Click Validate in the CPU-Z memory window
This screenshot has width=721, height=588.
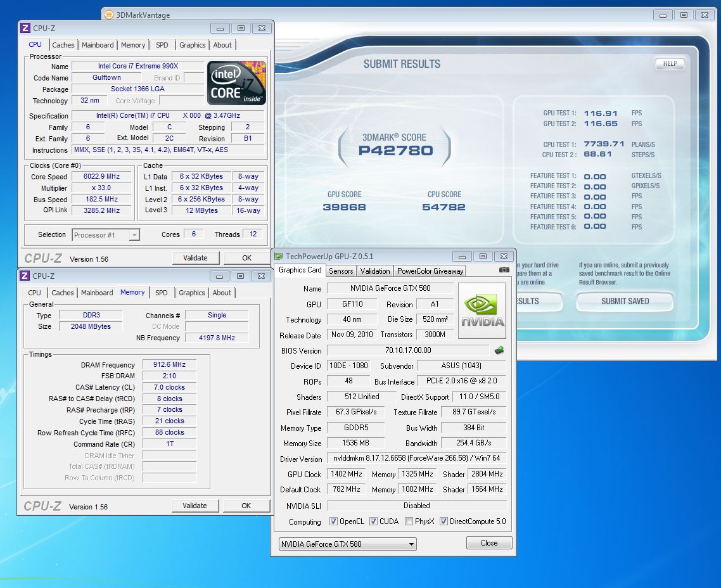point(195,506)
